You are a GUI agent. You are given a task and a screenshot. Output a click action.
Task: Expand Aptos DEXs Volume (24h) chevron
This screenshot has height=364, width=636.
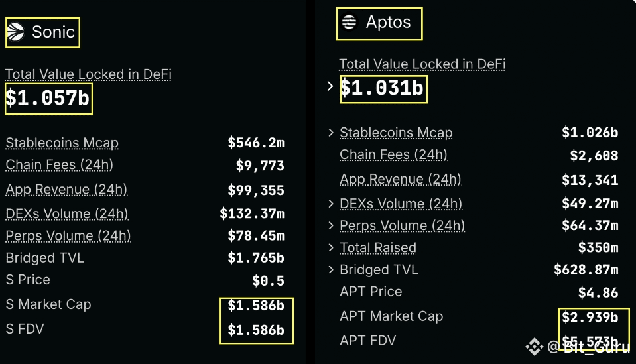click(331, 204)
